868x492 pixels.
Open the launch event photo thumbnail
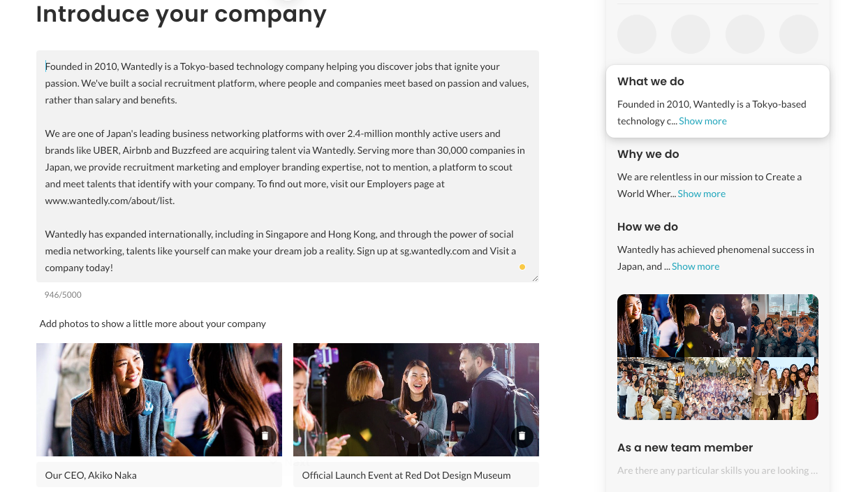click(416, 400)
